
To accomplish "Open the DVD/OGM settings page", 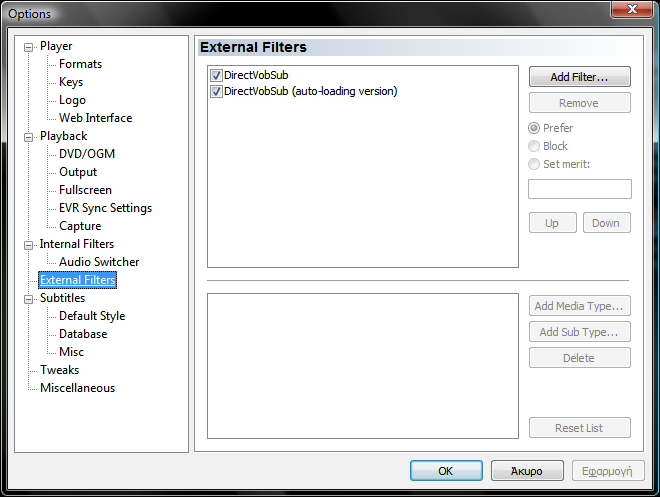I will coord(87,154).
